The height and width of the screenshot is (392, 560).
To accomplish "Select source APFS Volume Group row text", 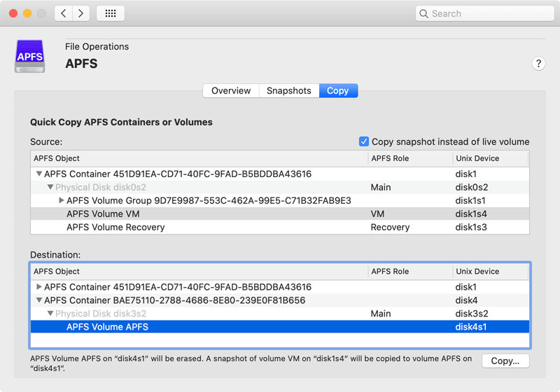I will point(209,201).
